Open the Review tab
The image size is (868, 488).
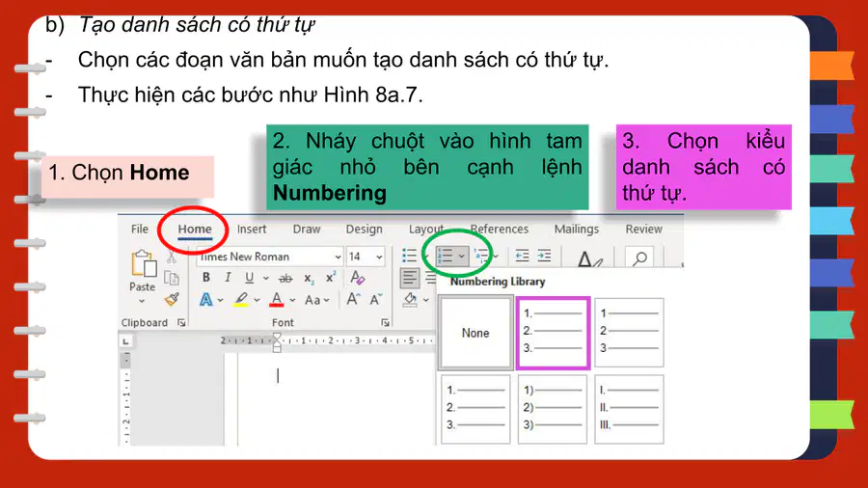643,230
